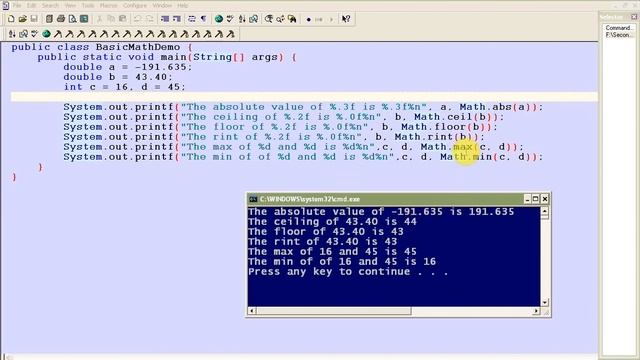Play the macro using arrow icon

(331, 19)
